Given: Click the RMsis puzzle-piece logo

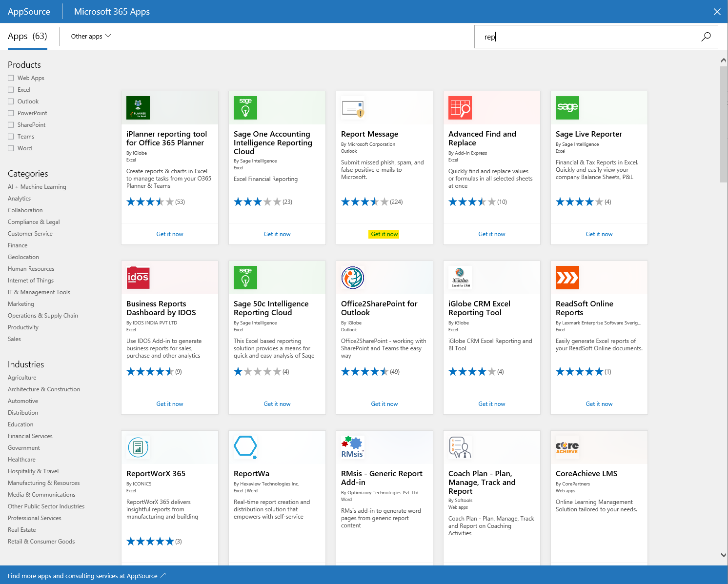Looking at the screenshot, I should tap(352, 446).
